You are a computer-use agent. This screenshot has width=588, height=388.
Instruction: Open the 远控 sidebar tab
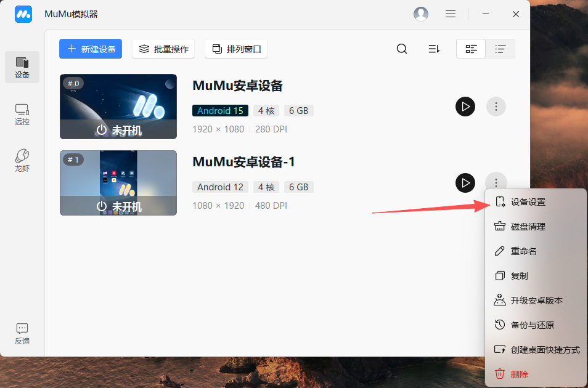click(22, 115)
